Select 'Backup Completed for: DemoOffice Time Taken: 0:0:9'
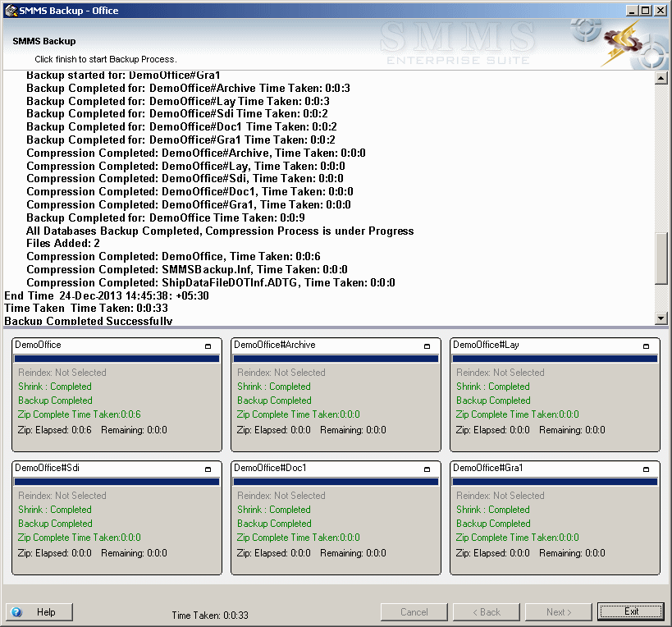This screenshot has height=627, width=672. [x=166, y=217]
